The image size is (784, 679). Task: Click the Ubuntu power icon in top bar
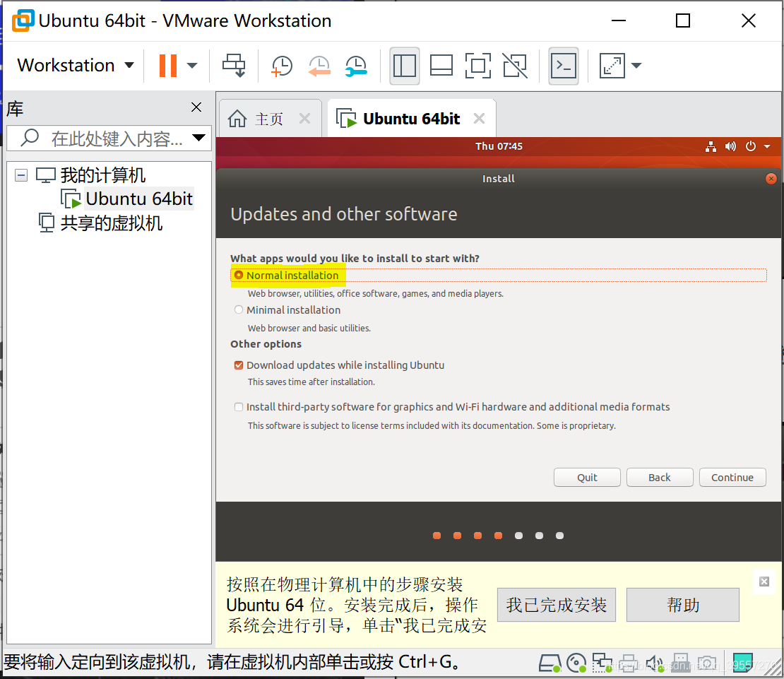point(751,146)
